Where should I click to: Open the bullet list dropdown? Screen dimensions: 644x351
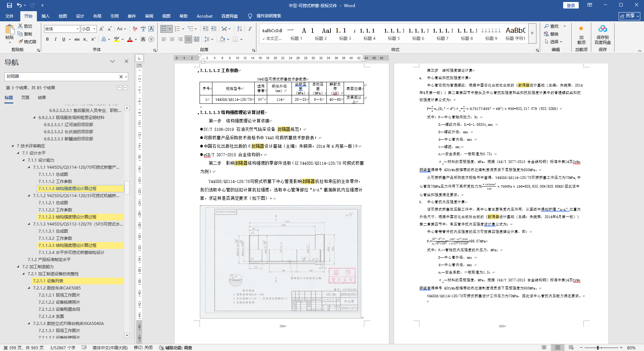tap(170, 29)
